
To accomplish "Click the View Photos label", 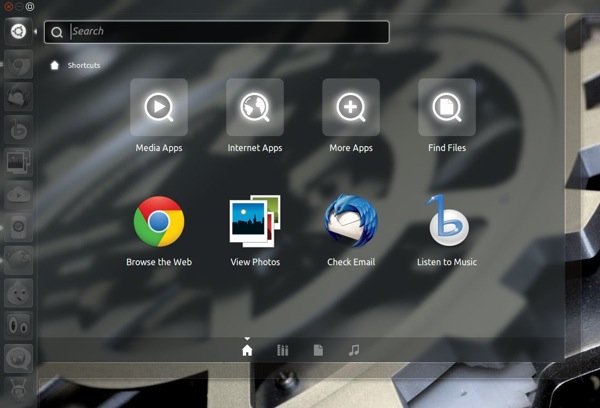I will [x=255, y=262].
